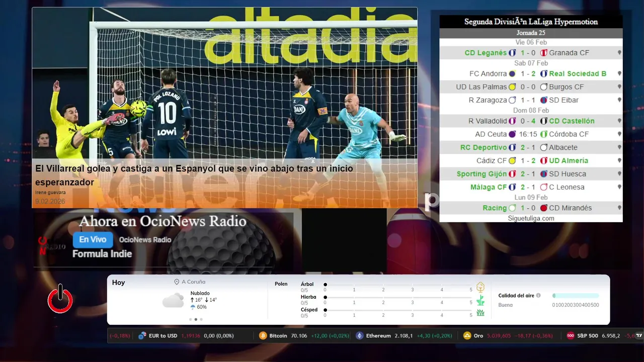Viewport: 644px width, 362px height.
Task: Click the news date 9.02.2026
Action: click(50, 202)
